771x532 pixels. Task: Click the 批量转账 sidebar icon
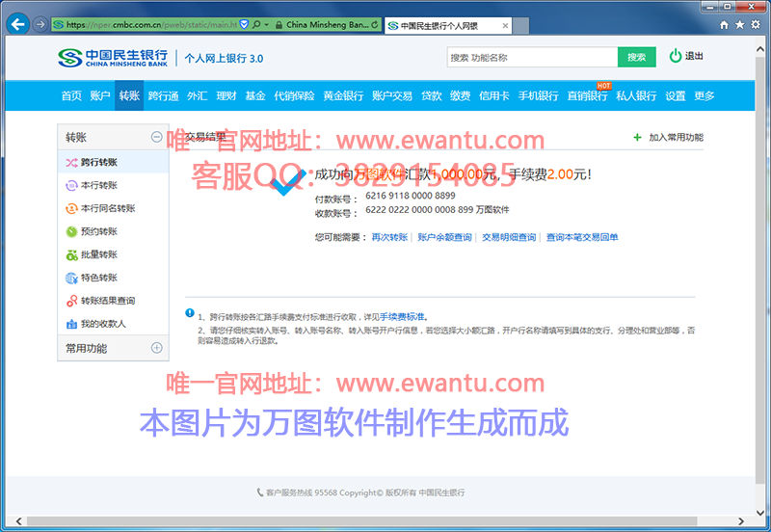pyautogui.click(x=71, y=254)
